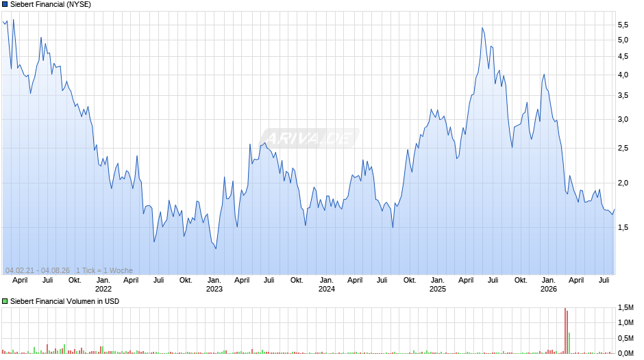Click the '1 Tick = 1 Woche' text
Image resolution: width=644 pixels, height=360 pixels.
104,270
